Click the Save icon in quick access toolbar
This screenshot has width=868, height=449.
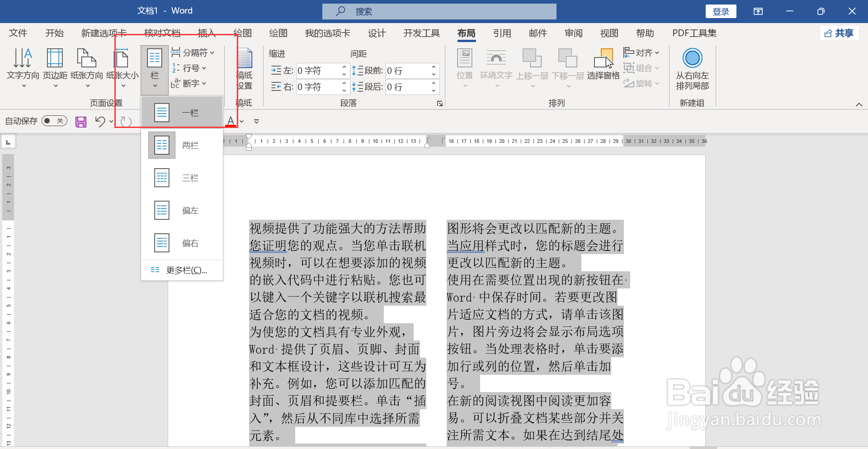pyautogui.click(x=81, y=121)
